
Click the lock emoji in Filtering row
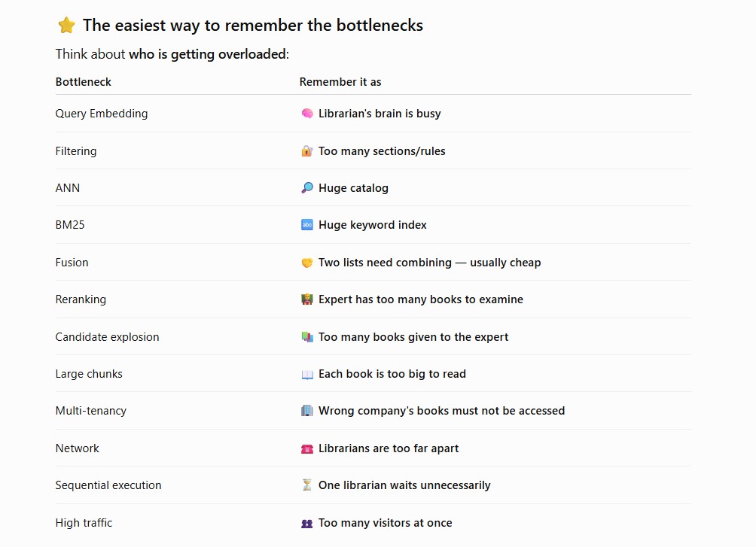[x=307, y=150]
